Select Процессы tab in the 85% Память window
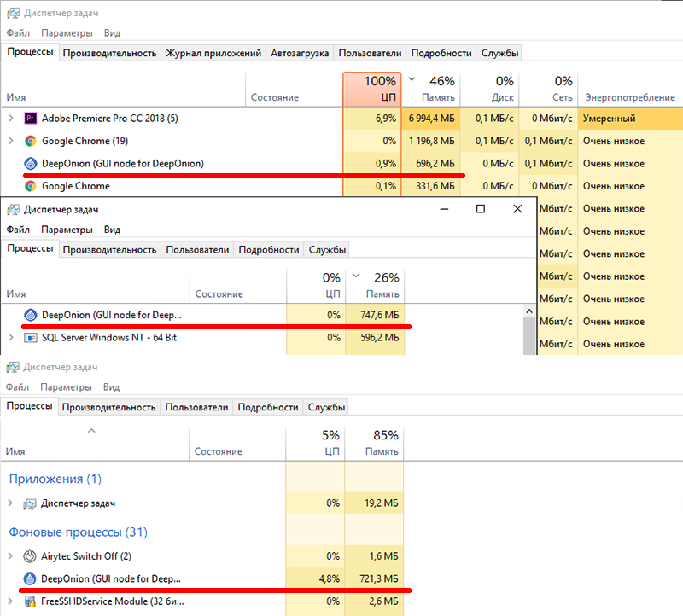Screen dimensions: 683x616 29,406
